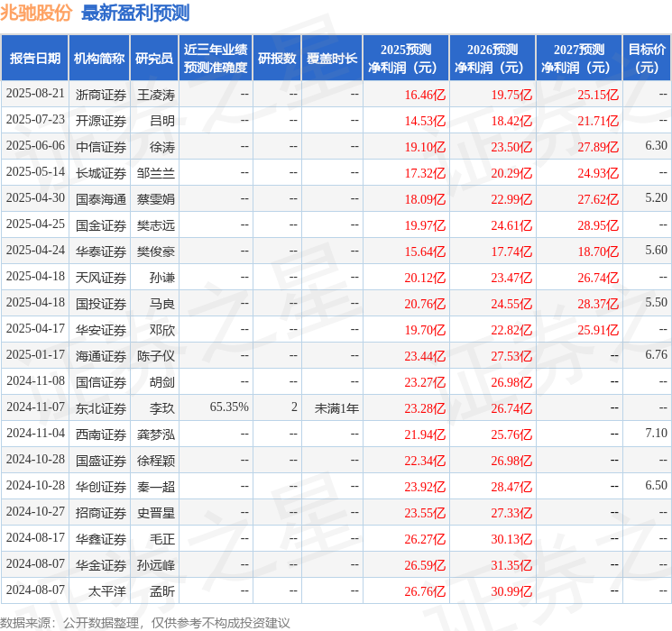672x631 pixels.
Task: Click the 2025预测净利润 column header
Action: tap(406, 59)
